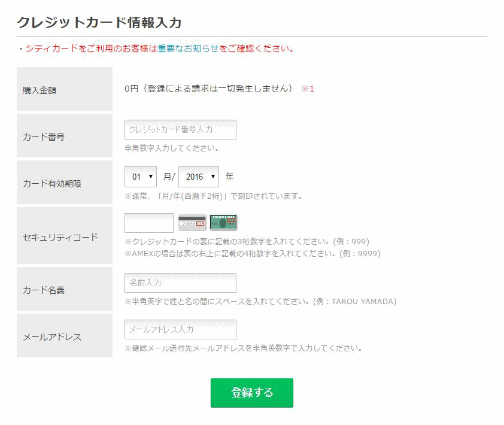Viewport: 504px width, 425px height.
Task: Click the クレジットカード情報入力 heading
Action: point(99,23)
